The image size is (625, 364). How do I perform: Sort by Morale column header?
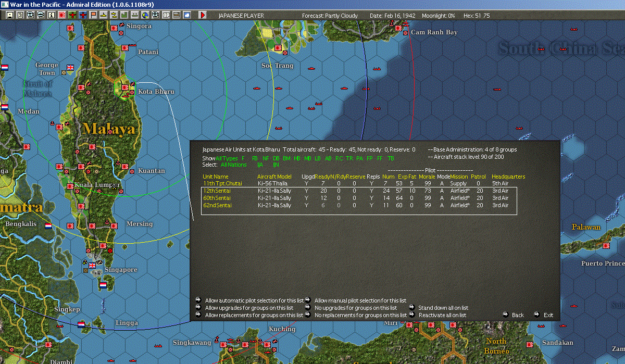click(427, 177)
